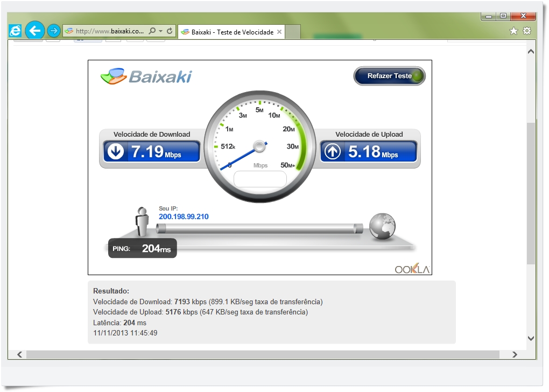The height and width of the screenshot is (392, 549).
Task: Click the vertical scrollbar down arrow
Action: pos(531,338)
